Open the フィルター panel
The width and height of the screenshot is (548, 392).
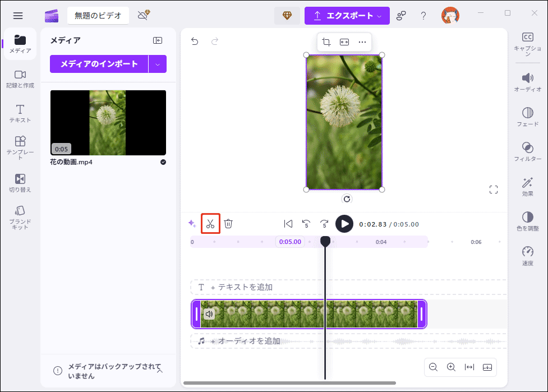[527, 151]
